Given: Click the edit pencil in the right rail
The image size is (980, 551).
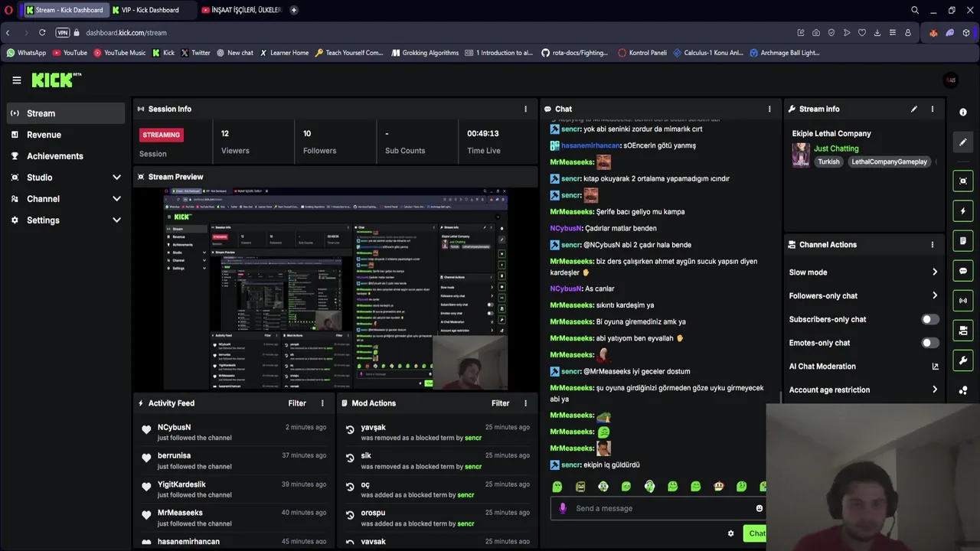Looking at the screenshot, I should [x=963, y=142].
